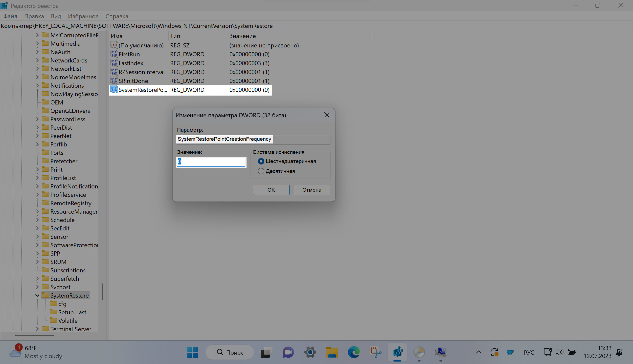Image resolution: width=633 pixels, height=364 pixels.
Task: Collapse the SystemRestore tree node
Action: tap(37, 295)
